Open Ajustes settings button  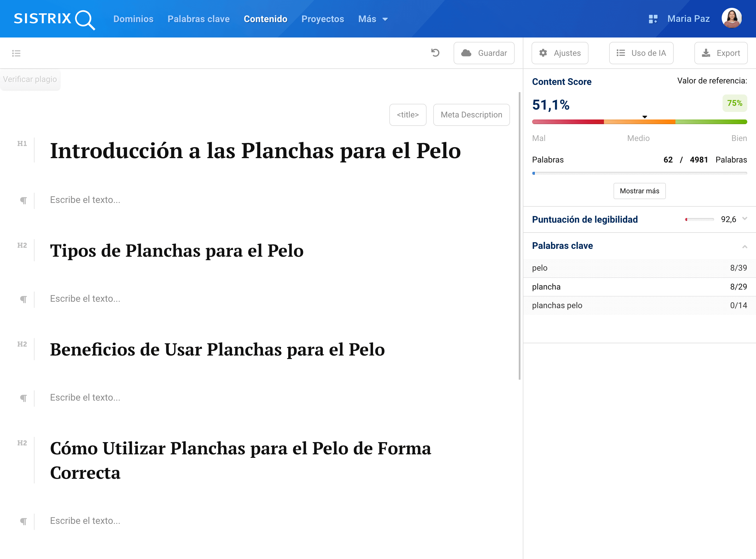coord(560,53)
